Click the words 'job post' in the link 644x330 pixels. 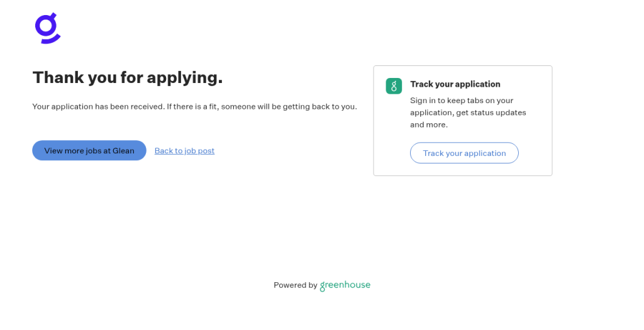pyautogui.click(x=199, y=151)
